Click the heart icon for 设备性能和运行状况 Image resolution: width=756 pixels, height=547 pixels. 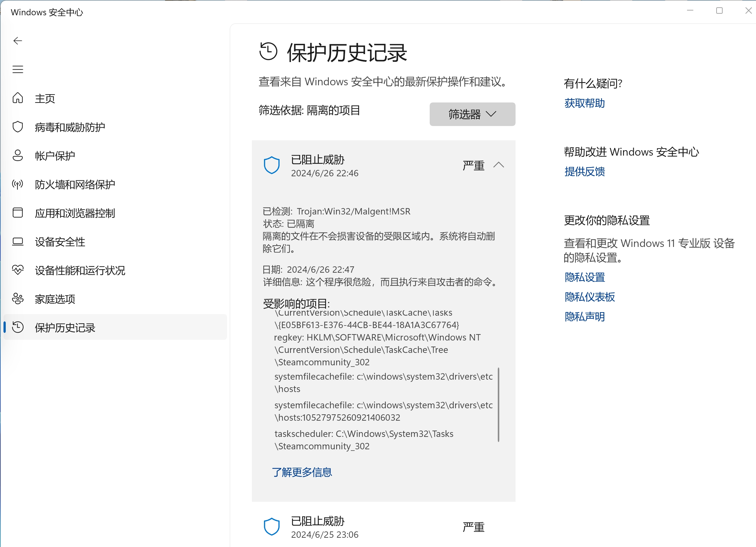[18, 270]
